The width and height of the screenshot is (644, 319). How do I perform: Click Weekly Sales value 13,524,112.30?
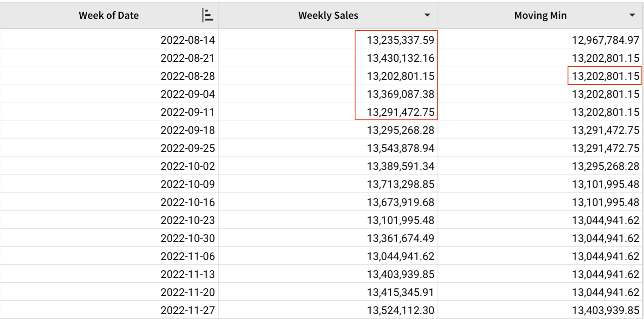click(x=400, y=310)
